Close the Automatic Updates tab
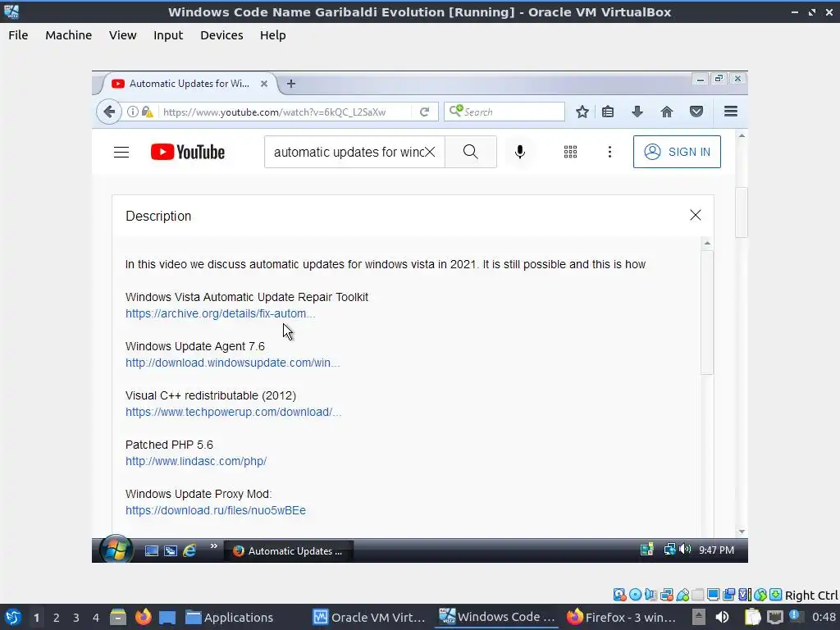840x630 pixels. pos(263,84)
